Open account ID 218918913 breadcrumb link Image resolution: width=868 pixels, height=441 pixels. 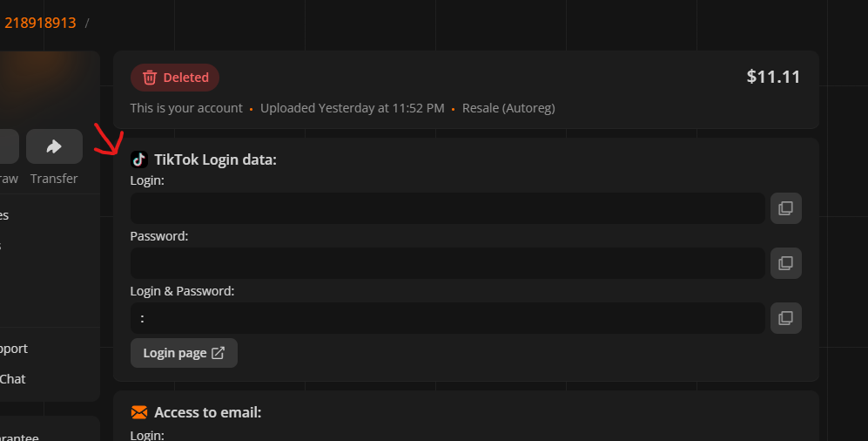(40, 23)
